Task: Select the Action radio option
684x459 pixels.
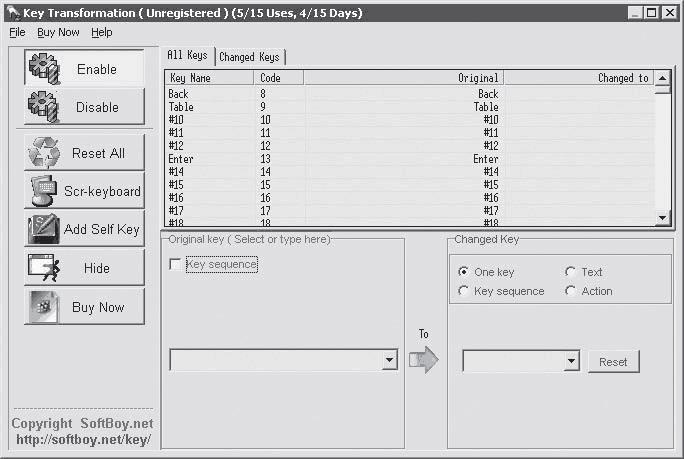Action: point(570,291)
